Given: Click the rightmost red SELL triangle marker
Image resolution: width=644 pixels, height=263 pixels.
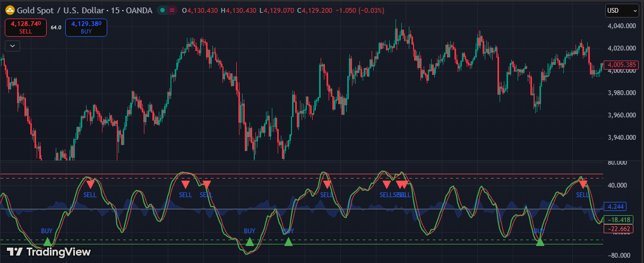Looking at the screenshot, I should 583,184.
